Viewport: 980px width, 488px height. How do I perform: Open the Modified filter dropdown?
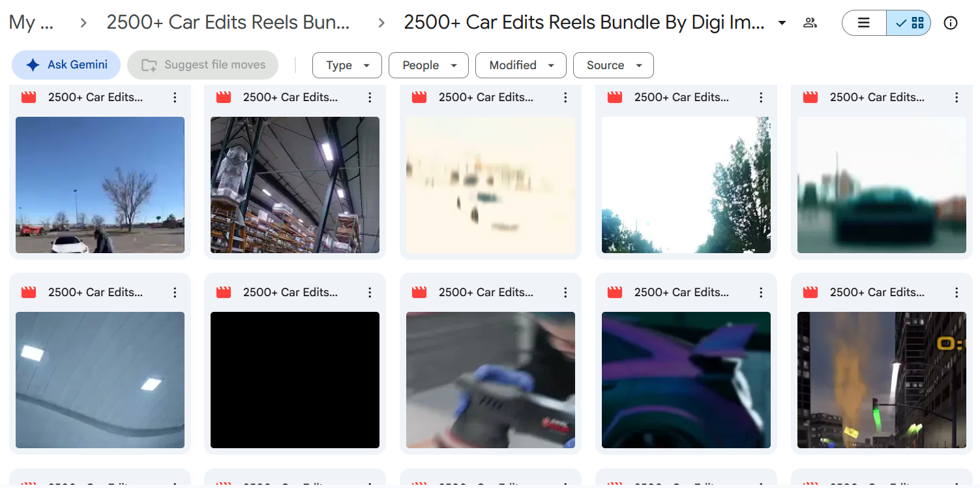pos(521,65)
